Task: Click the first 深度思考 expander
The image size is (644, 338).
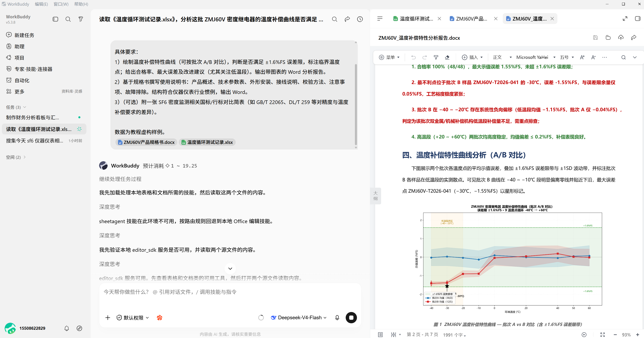Action: coord(110,207)
